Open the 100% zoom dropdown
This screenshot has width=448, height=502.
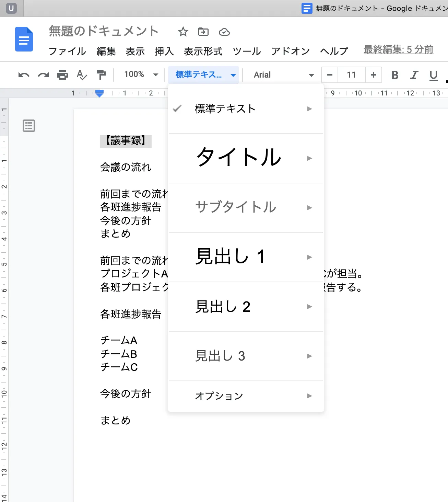click(x=141, y=75)
